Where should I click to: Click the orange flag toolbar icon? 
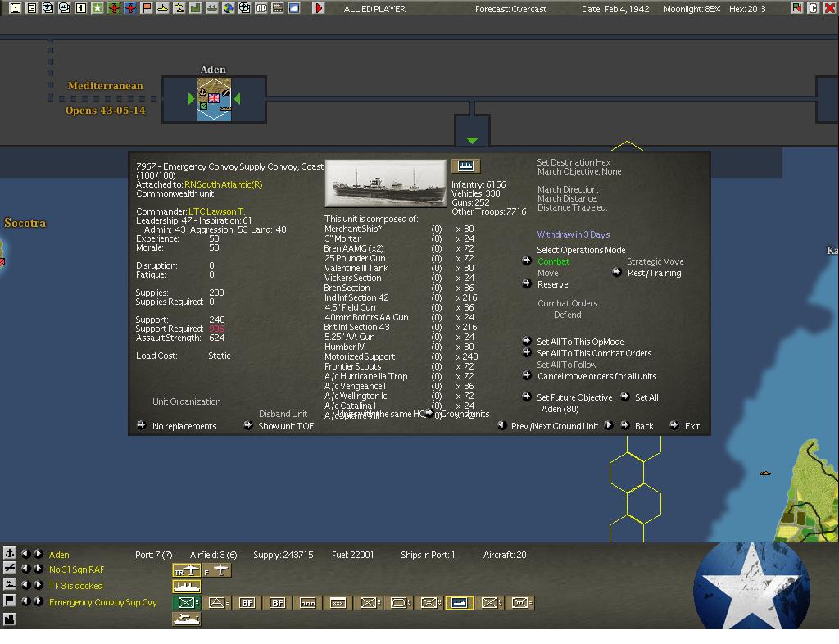click(147, 8)
